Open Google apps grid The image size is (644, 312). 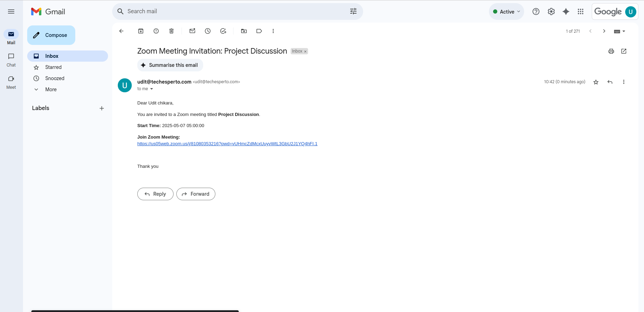pos(581,11)
